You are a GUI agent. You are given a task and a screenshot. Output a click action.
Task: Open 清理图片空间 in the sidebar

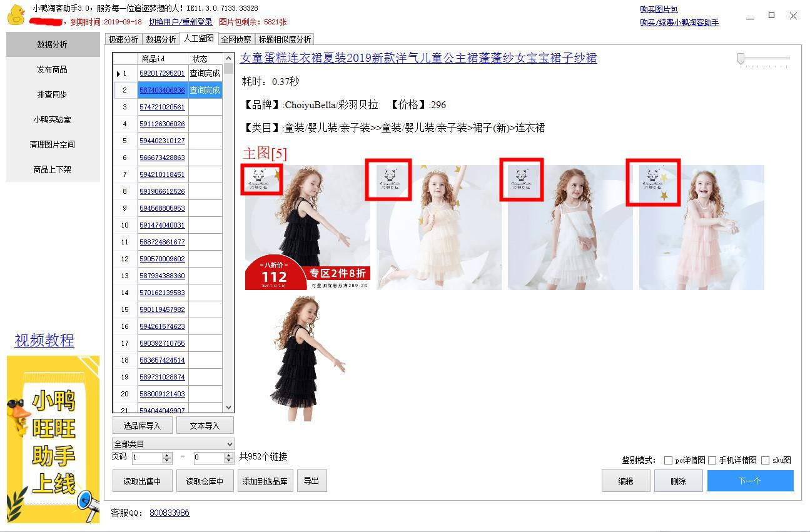[53, 143]
